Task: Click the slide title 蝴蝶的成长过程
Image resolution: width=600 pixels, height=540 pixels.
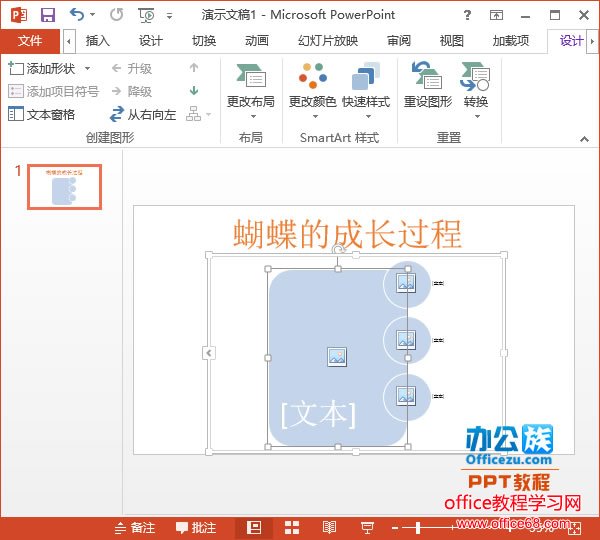Action: [x=347, y=234]
